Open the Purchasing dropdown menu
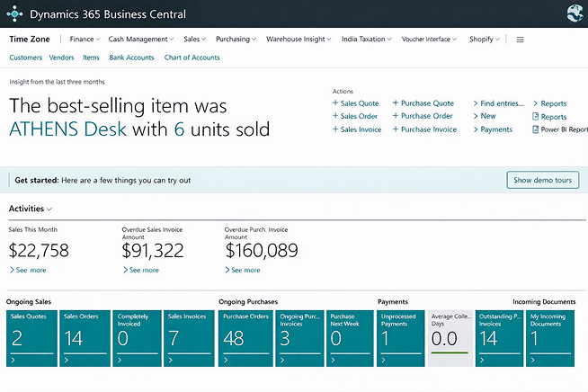 click(x=236, y=39)
